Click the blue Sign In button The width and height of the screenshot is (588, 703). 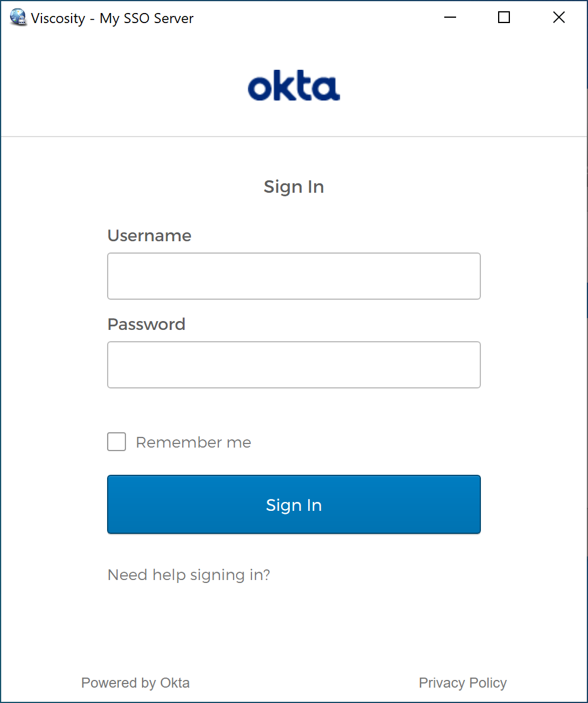(294, 504)
